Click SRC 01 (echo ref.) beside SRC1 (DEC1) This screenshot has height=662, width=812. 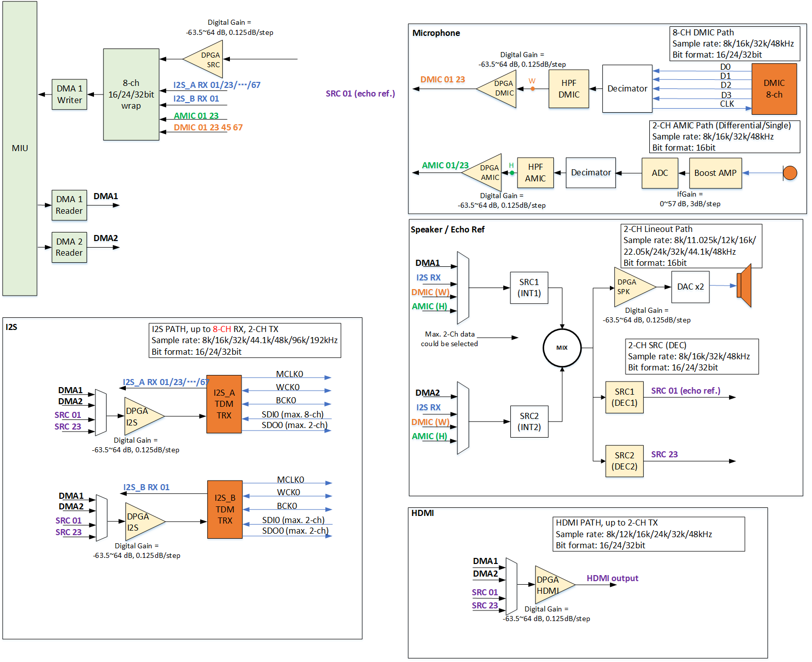click(686, 391)
